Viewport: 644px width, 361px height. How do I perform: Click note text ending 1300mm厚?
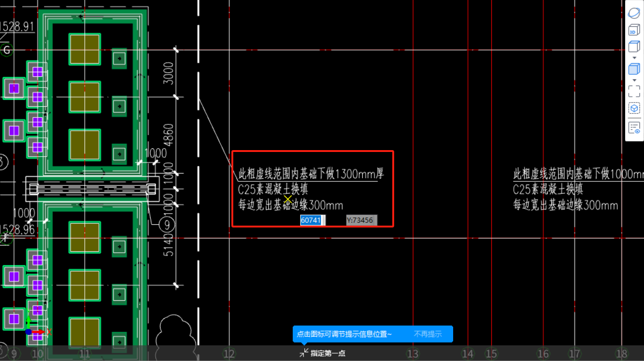click(x=311, y=174)
